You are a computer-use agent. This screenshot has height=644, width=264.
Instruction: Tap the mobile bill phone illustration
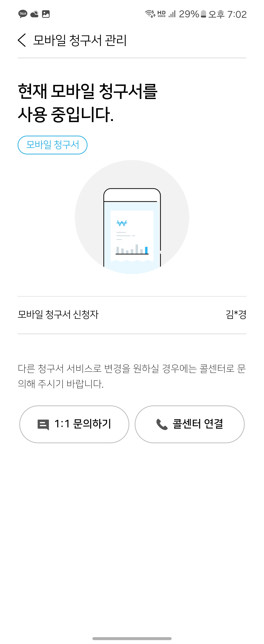(132, 228)
